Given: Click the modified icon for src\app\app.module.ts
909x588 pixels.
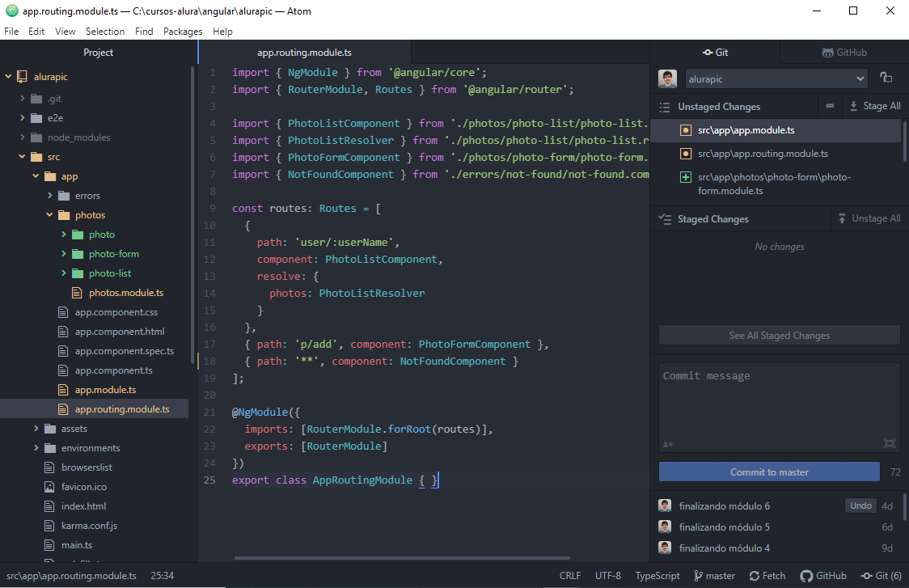Looking at the screenshot, I should (x=685, y=130).
